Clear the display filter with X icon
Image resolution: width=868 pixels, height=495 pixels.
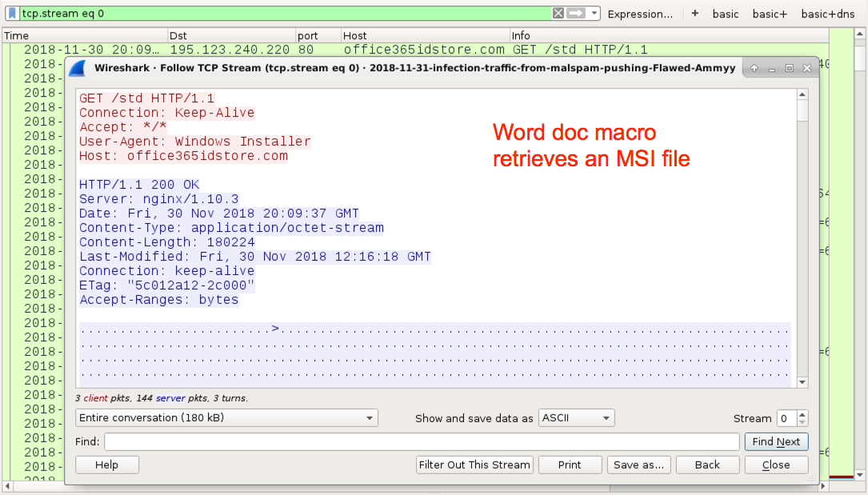pos(558,14)
